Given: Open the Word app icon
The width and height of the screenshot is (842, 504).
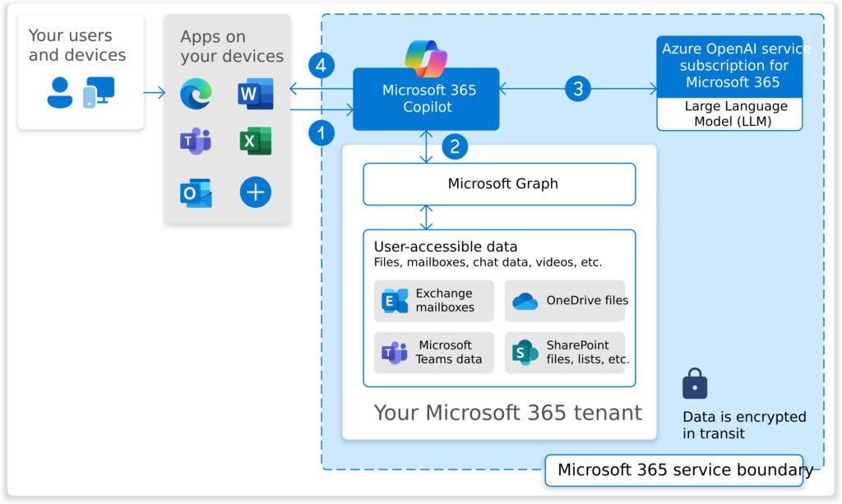Looking at the screenshot, I should click(x=255, y=94).
